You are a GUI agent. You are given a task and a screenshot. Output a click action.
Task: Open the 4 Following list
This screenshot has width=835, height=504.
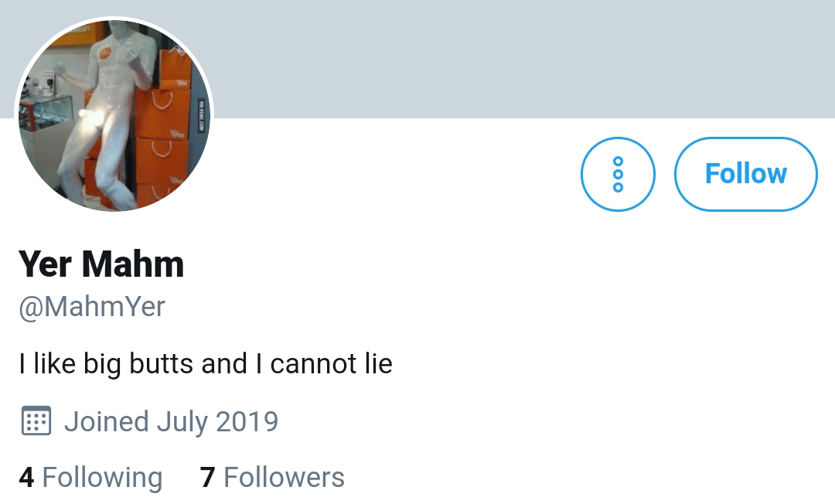(90, 477)
